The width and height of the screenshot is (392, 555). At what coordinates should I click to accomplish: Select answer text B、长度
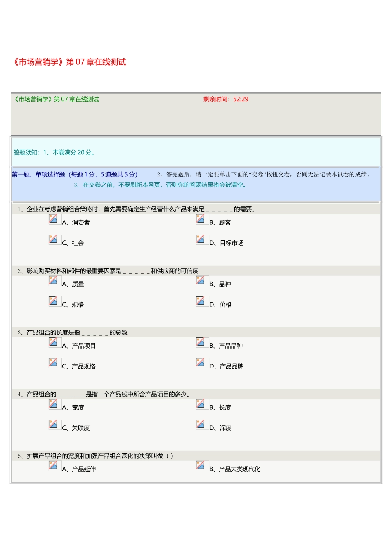(x=220, y=408)
